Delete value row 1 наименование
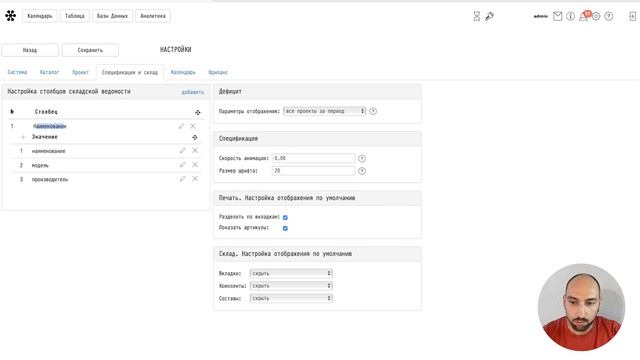The image size is (640, 360). coord(195,151)
